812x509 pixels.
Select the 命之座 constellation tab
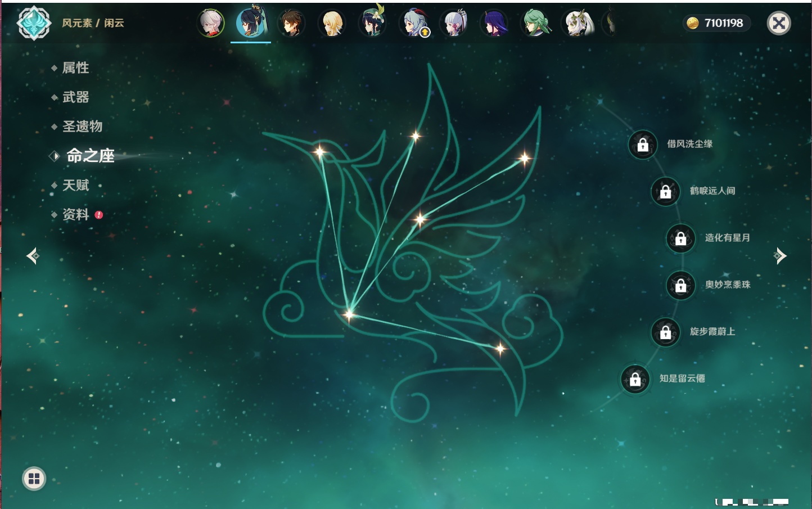90,156
